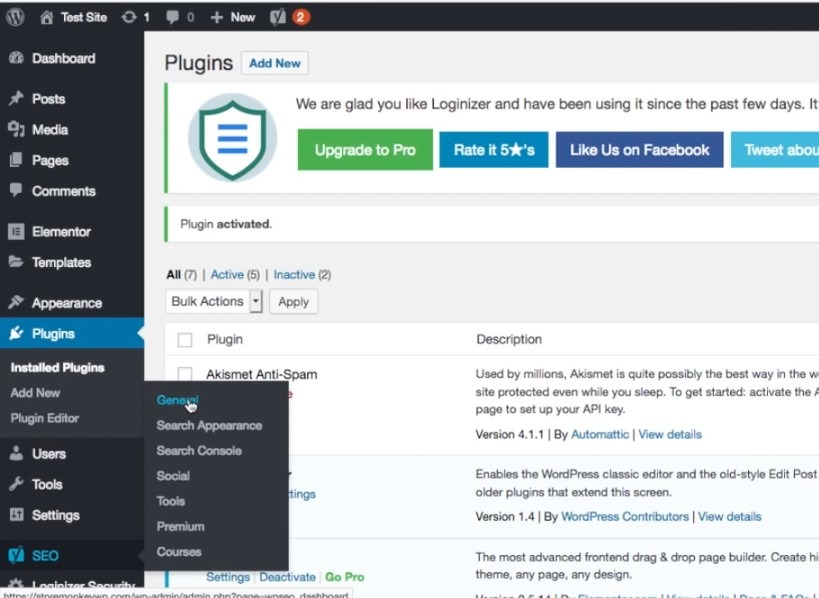The image size is (819, 598).
Task: Click the Rate it 5 stars button
Action: [x=494, y=150]
